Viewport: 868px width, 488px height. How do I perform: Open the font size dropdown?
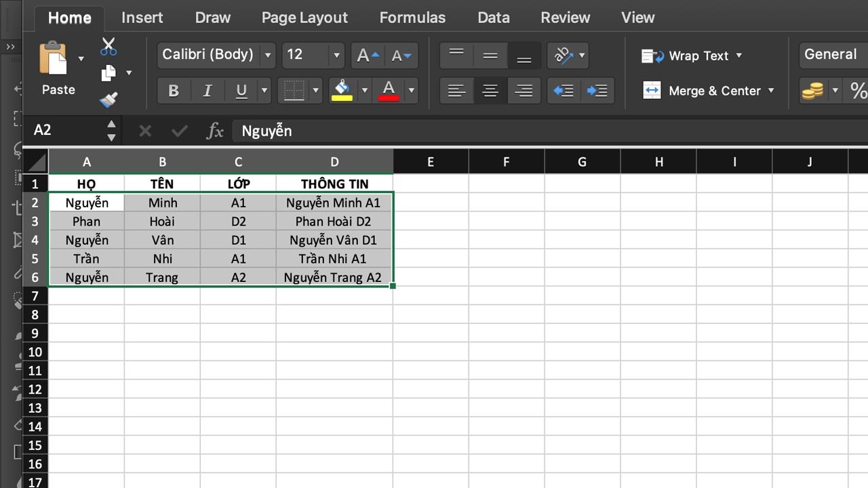(x=336, y=55)
